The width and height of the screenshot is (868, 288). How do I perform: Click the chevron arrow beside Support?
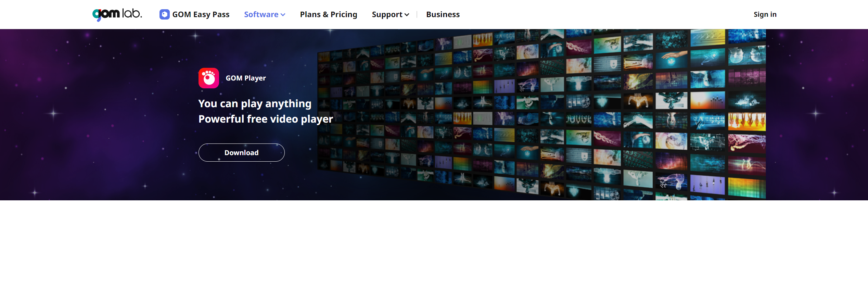[x=407, y=15]
